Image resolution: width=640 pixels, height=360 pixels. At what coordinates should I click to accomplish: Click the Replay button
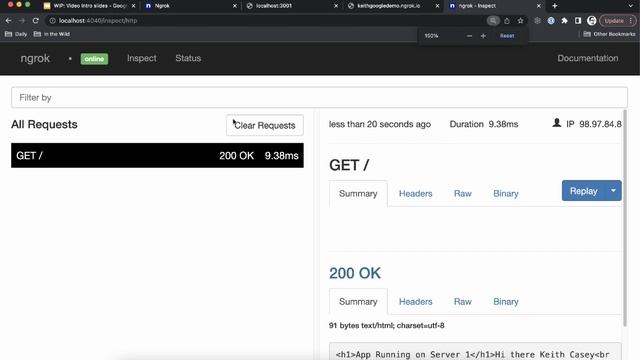coord(583,191)
